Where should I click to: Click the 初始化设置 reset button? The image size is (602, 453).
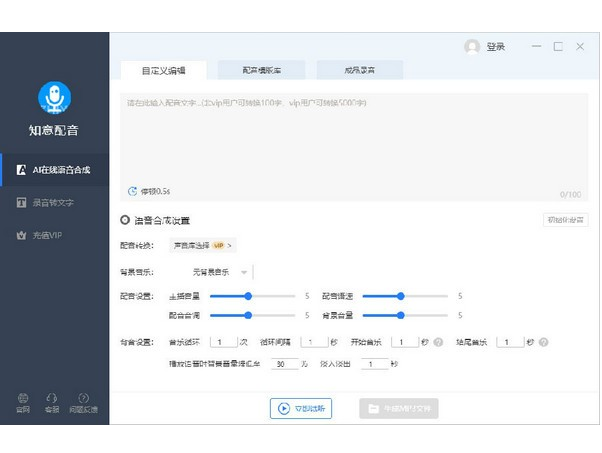(566, 220)
